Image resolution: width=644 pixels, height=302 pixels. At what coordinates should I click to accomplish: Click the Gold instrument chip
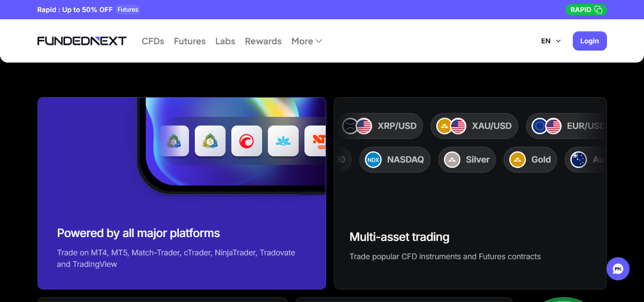click(x=531, y=160)
